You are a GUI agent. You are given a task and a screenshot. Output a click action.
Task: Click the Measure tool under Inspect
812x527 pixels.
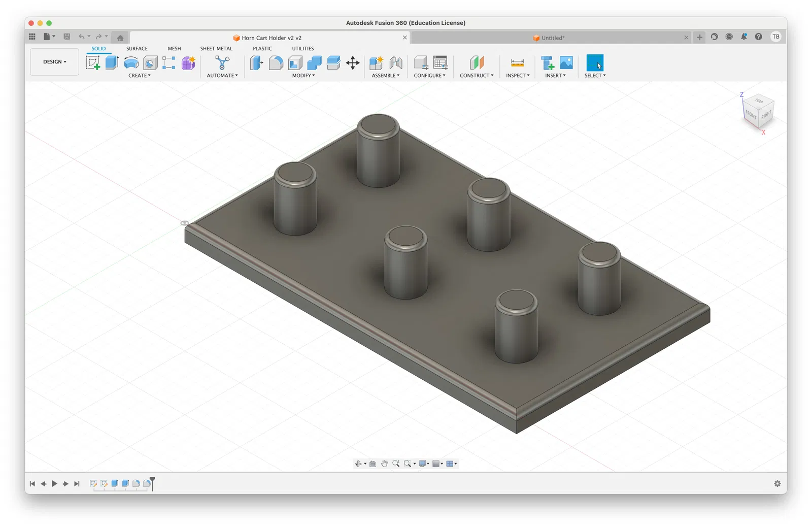[517, 63]
